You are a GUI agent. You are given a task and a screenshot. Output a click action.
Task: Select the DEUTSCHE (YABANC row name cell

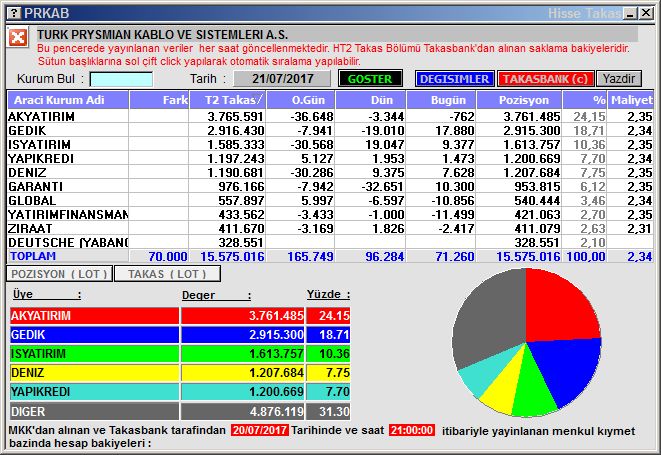click(68, 242)
